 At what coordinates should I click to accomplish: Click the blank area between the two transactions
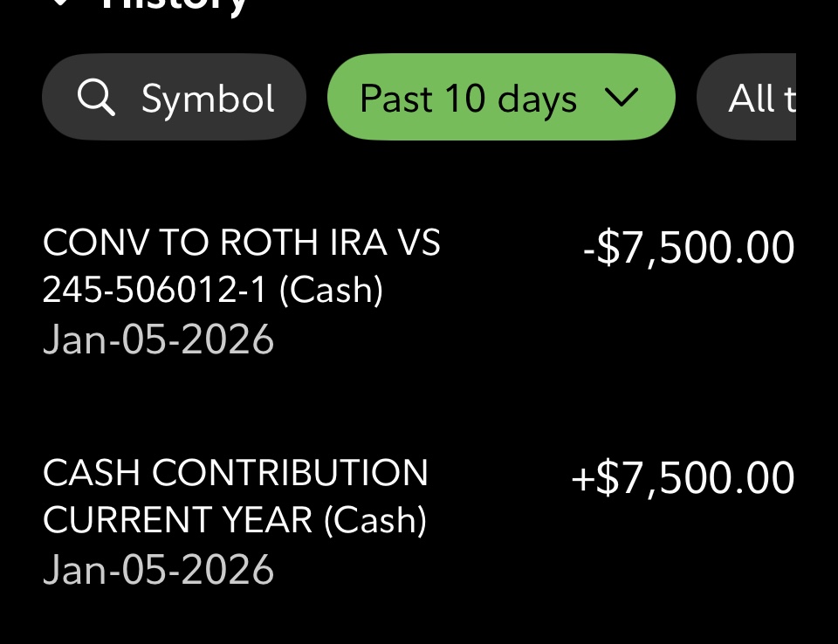click(419, 403)
